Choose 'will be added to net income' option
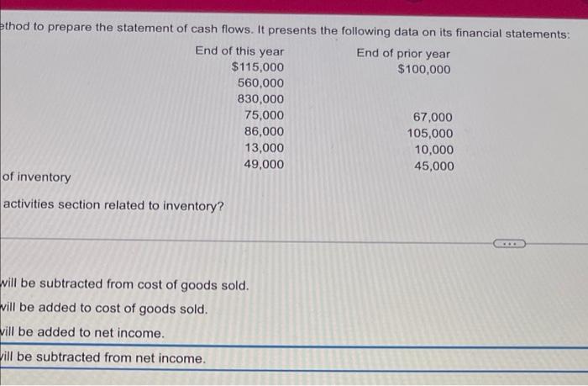Image resolution: width=588 pixels, height=386 pixels. tap(82, 333)
